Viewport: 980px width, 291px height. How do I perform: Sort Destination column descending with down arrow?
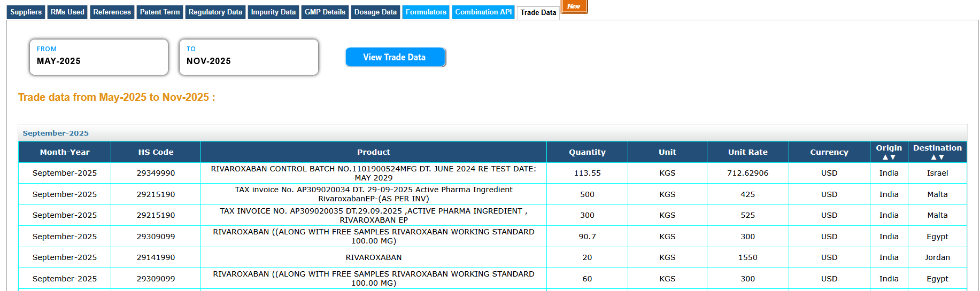coord(942,158)
